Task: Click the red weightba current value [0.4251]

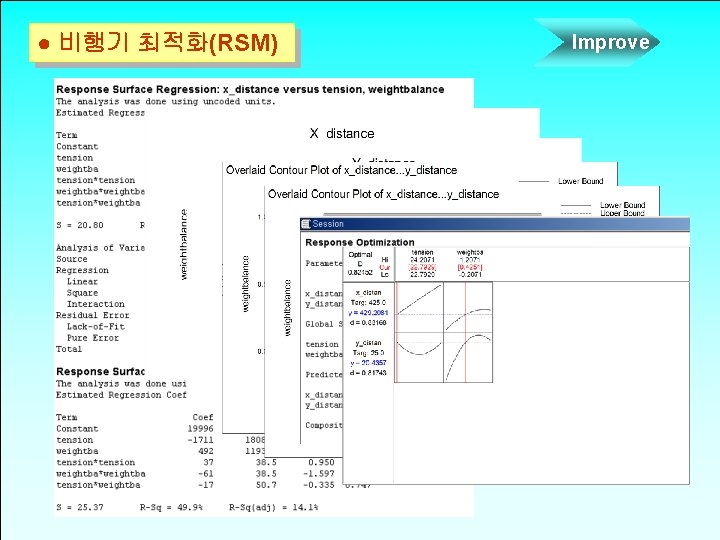Action: pyautogui.click(x=470, y=267)
